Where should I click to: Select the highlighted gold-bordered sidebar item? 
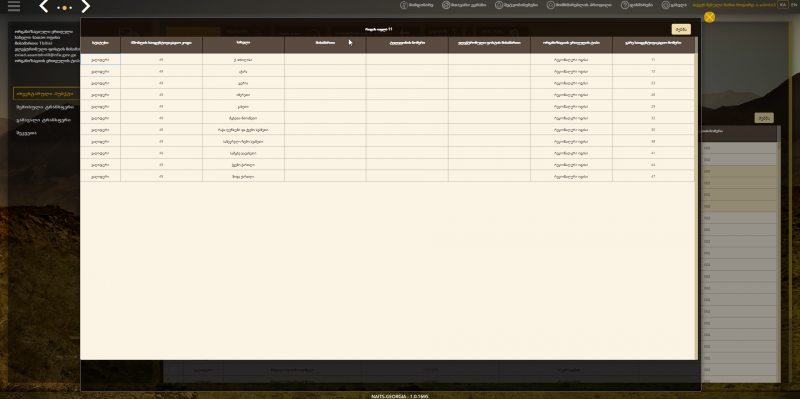[x=46, y=93]
